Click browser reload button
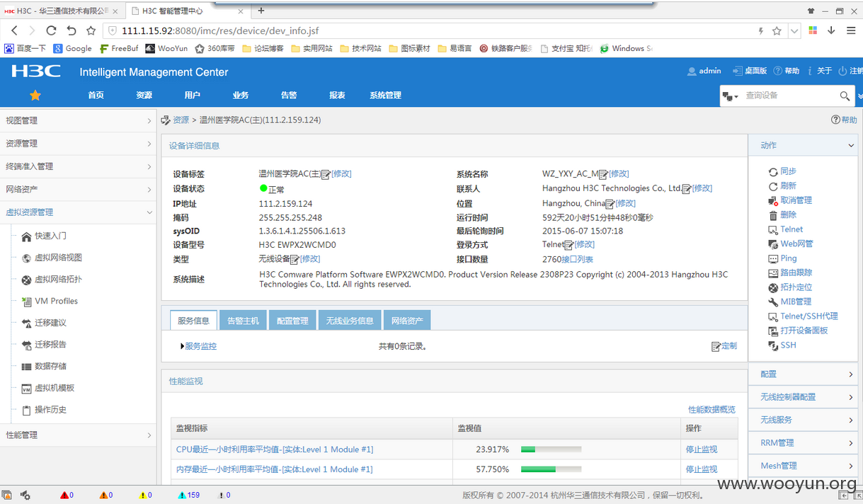This screenshot has width=863, height=504. tap(51, 30)
